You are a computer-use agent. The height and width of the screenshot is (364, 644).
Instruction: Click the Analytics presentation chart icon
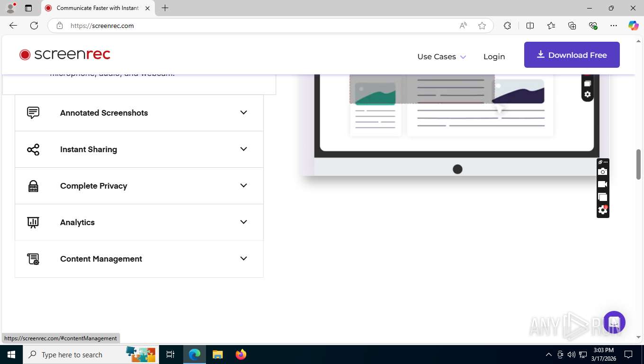point(33,222)
